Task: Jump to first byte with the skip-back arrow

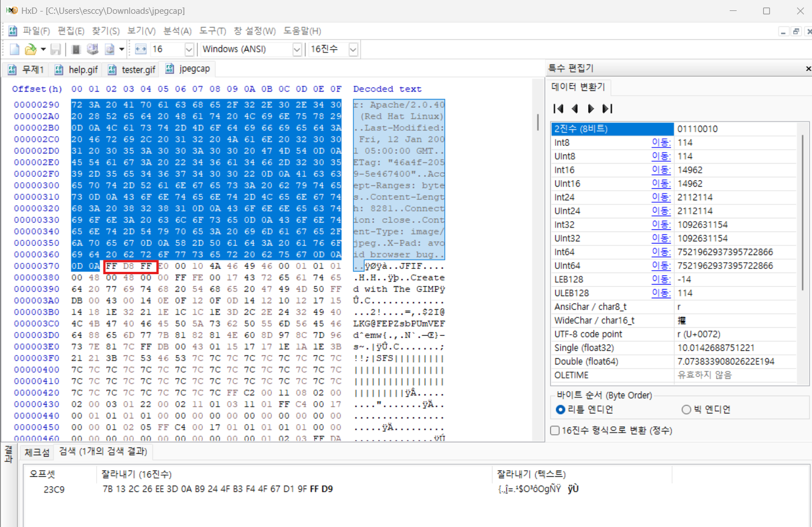Action: [558, 108]
